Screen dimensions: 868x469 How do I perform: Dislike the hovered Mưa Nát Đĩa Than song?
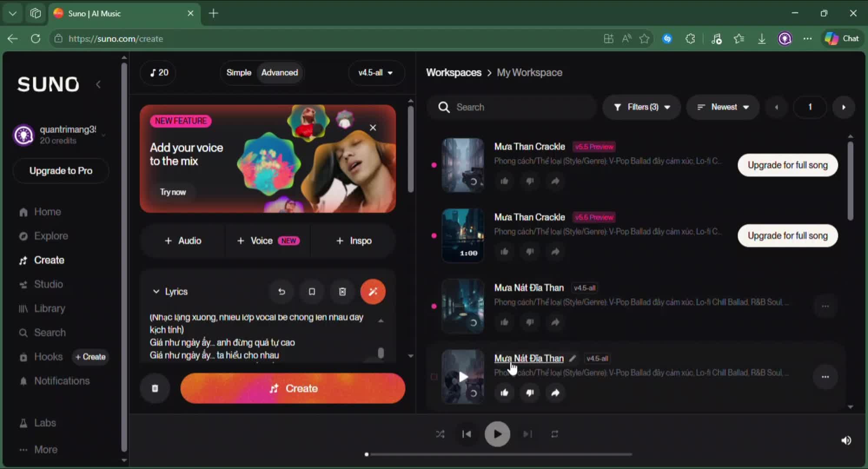pyautogui.click(x=530, y=393)
